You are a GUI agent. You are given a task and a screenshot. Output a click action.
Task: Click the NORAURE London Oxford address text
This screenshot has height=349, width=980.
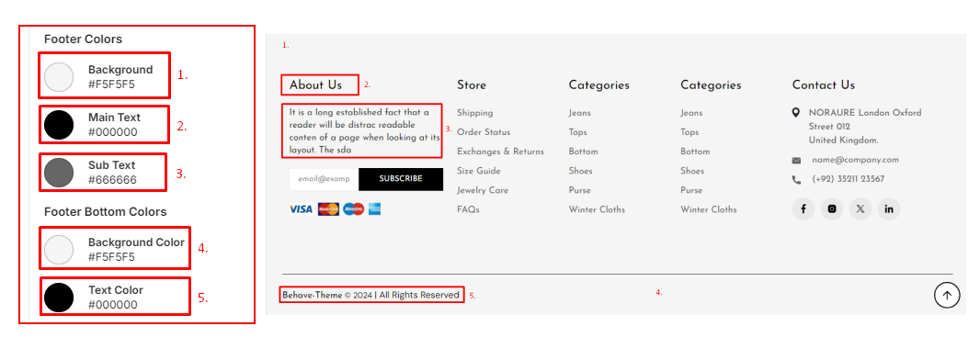pyautogui.click(x=865, y=127)
